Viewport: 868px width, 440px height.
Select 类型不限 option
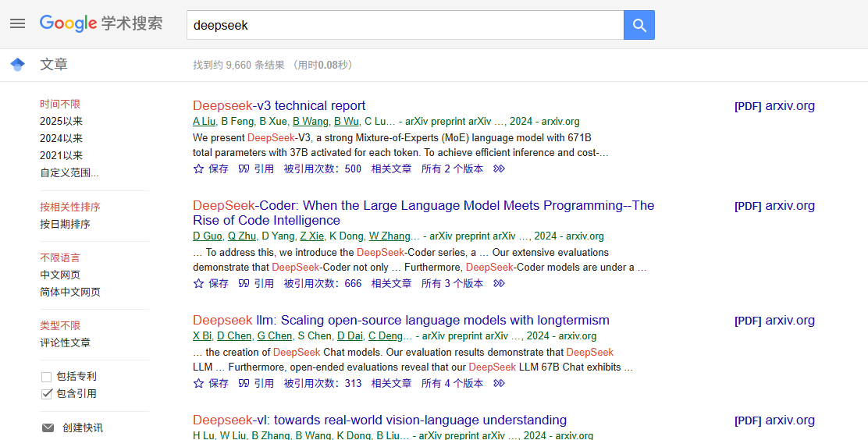tap(60, 326)
